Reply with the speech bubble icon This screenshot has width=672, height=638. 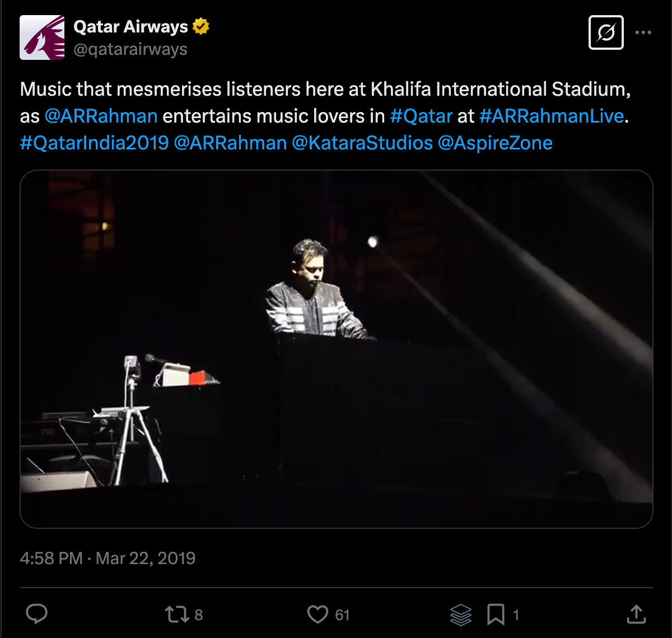[37, 614]
